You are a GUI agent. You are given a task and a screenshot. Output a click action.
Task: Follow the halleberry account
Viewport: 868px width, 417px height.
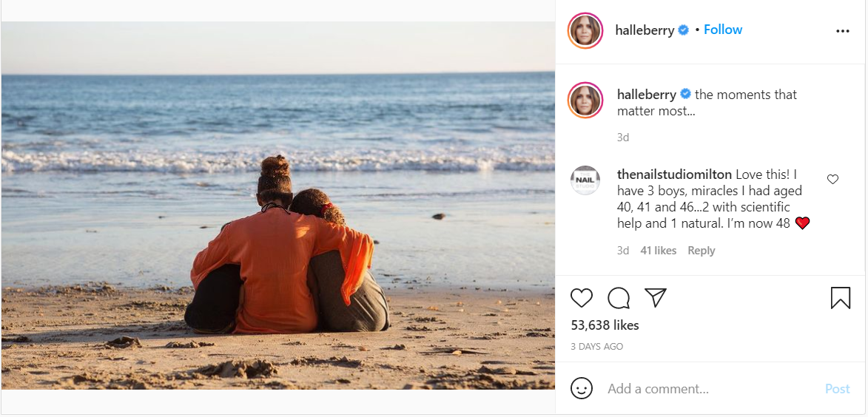click(x=723, y=30)
